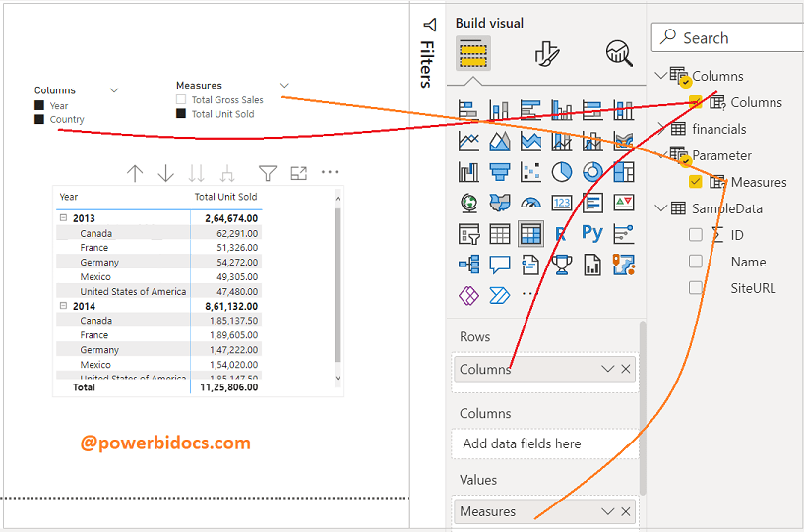Tick the Name field checkbox
Screen dimensions: 804x532
696,261
